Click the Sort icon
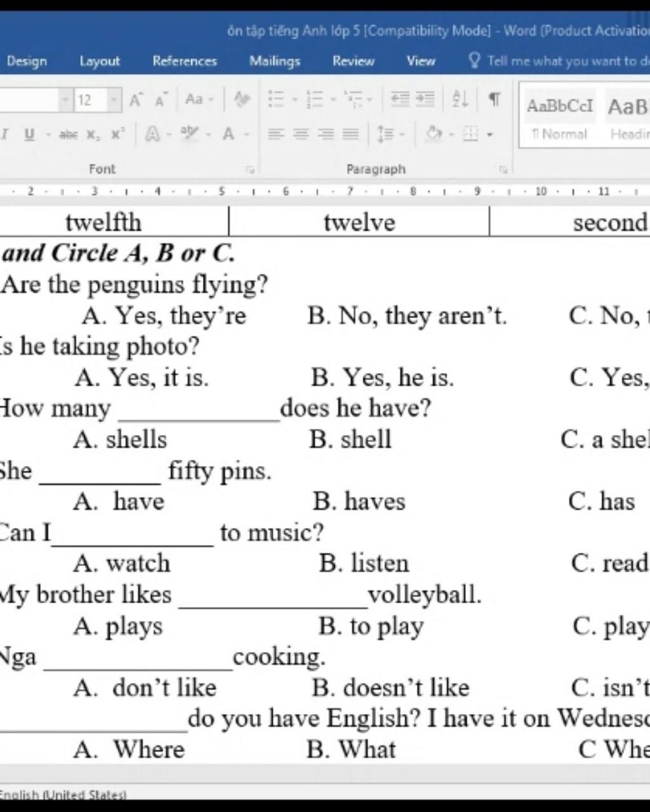This screenshot has width=650, height=812. [460, 99]
